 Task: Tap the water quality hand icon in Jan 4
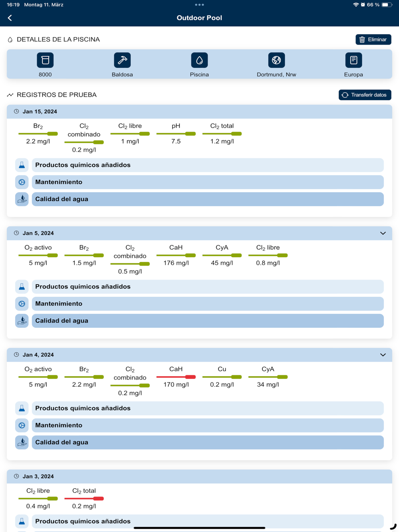pyautogui.click(x=22, y=442)
